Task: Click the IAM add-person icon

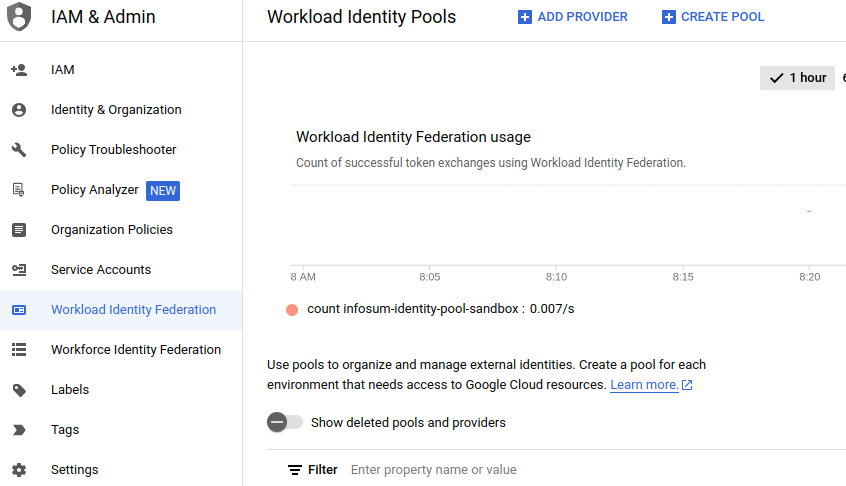Action: [19, 70]
